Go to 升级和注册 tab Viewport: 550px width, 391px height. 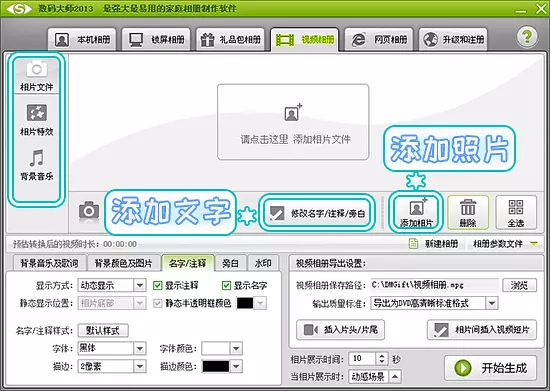(453, 40)
